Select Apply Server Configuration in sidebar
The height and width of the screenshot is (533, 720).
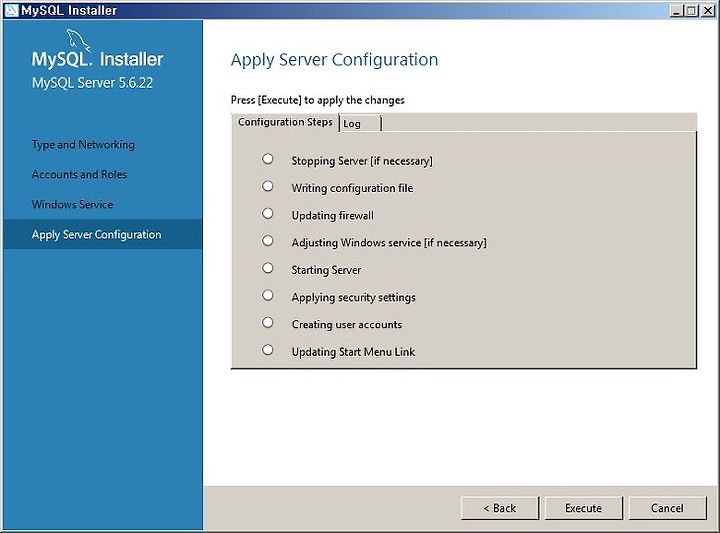(x=103, y=234)
